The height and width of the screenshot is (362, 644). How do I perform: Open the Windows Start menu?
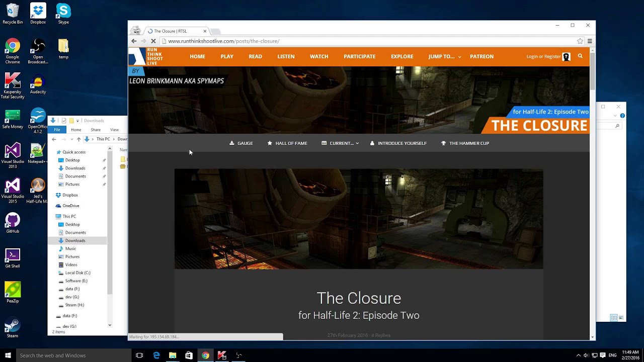click(8, 355)
